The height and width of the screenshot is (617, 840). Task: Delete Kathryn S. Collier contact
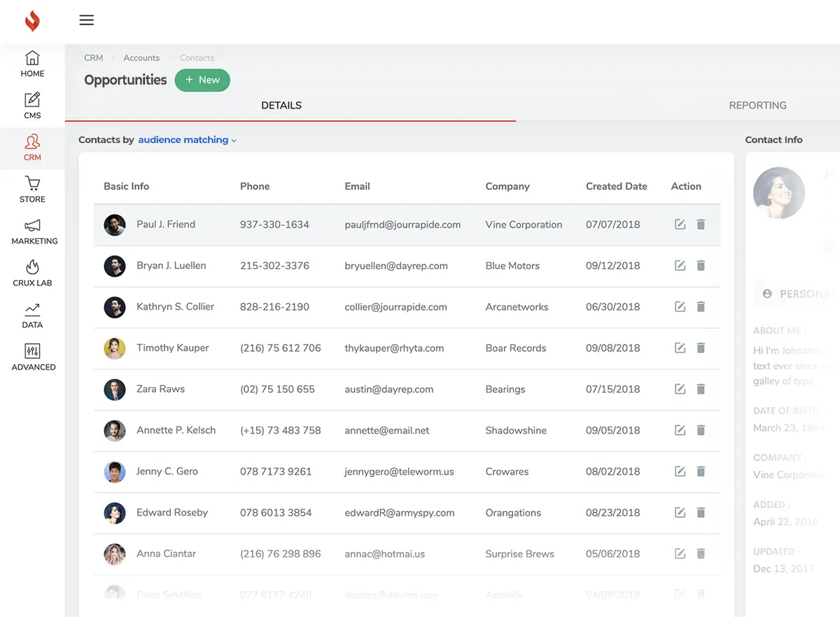701,307
